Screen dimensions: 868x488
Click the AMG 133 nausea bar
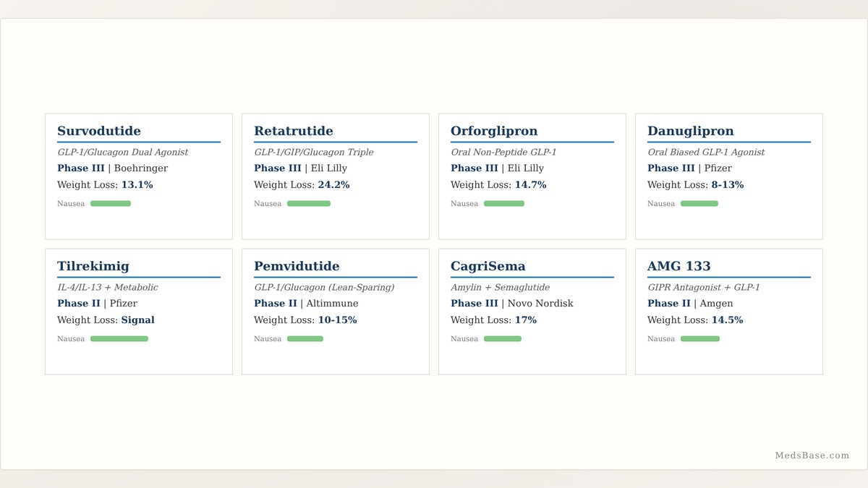tap(700, 339)
